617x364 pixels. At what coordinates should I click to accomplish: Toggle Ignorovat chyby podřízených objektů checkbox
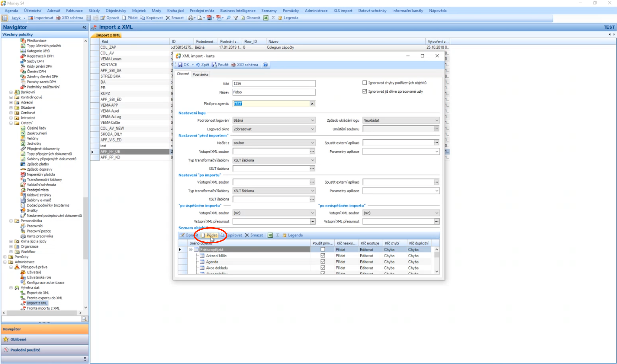tap(365, 83)
